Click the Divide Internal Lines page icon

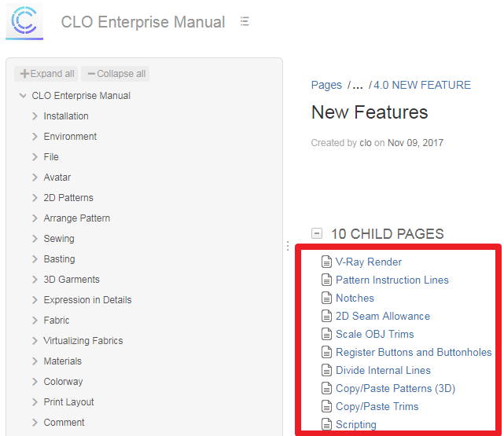pos(327,370)
